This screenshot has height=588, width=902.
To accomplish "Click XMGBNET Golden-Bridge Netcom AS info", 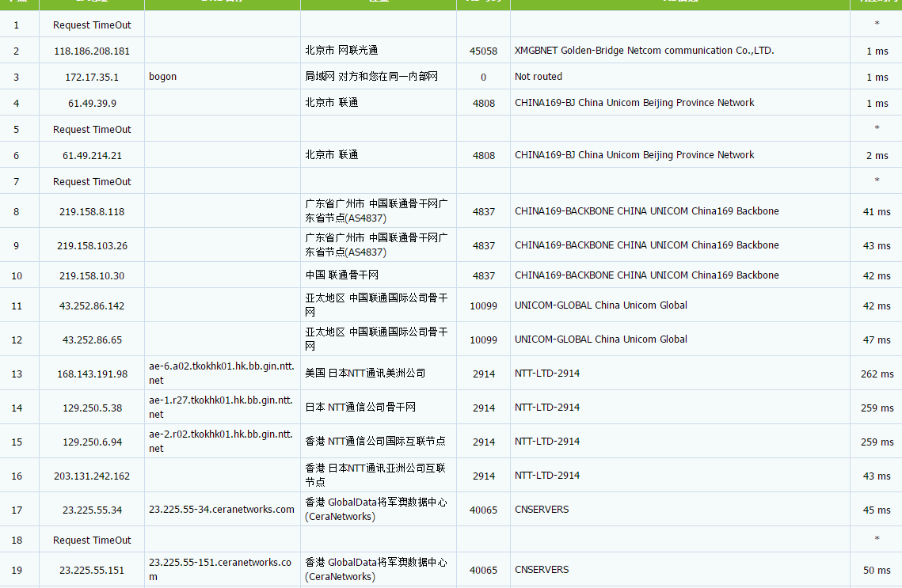I will pyautogui.click(x=645, y=51).
